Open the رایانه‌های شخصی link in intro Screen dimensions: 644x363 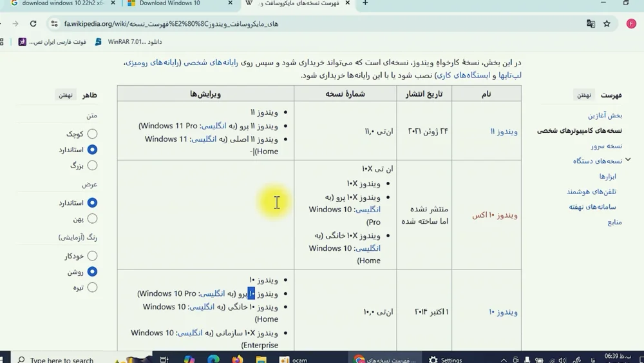click(211, 63)
